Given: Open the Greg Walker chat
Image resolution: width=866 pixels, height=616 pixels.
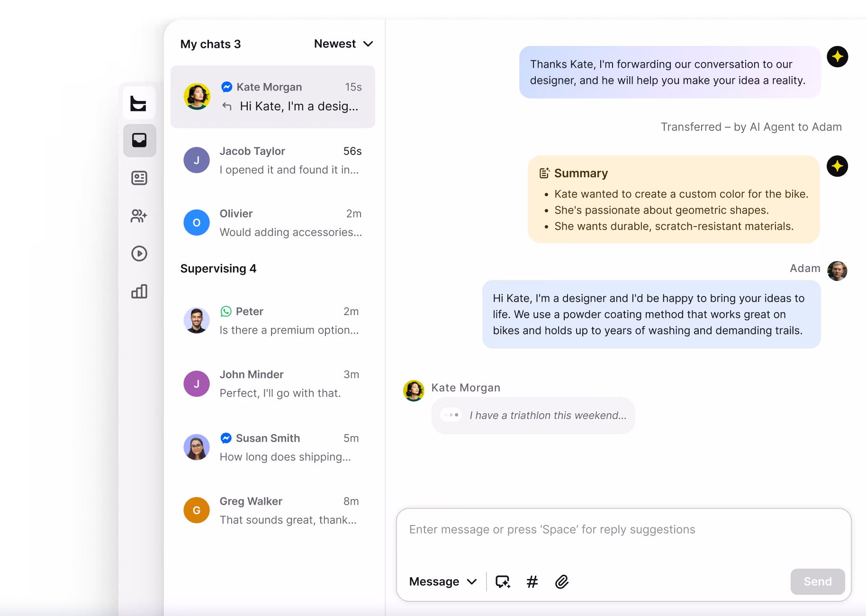Looking at the screenshot, I should pos(273,510).
